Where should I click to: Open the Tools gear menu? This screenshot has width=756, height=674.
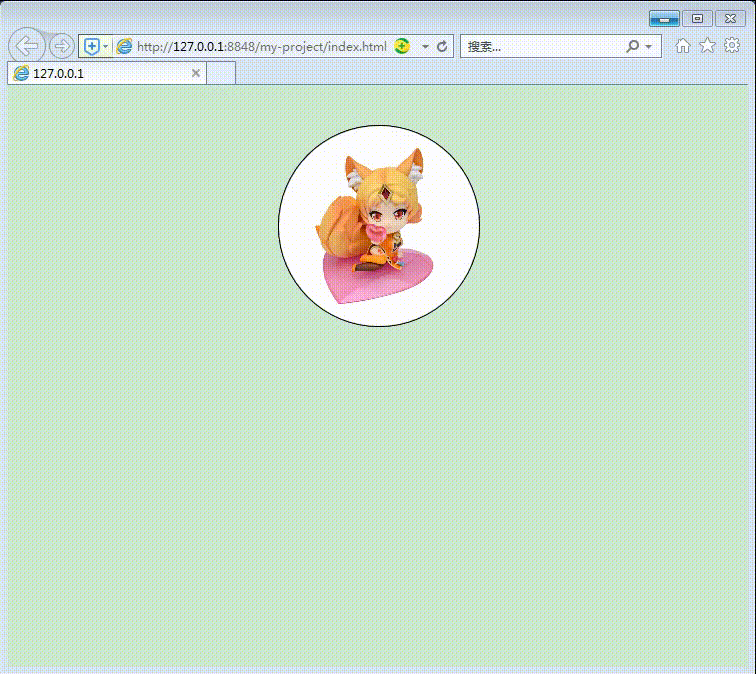[x=732, y=45]
